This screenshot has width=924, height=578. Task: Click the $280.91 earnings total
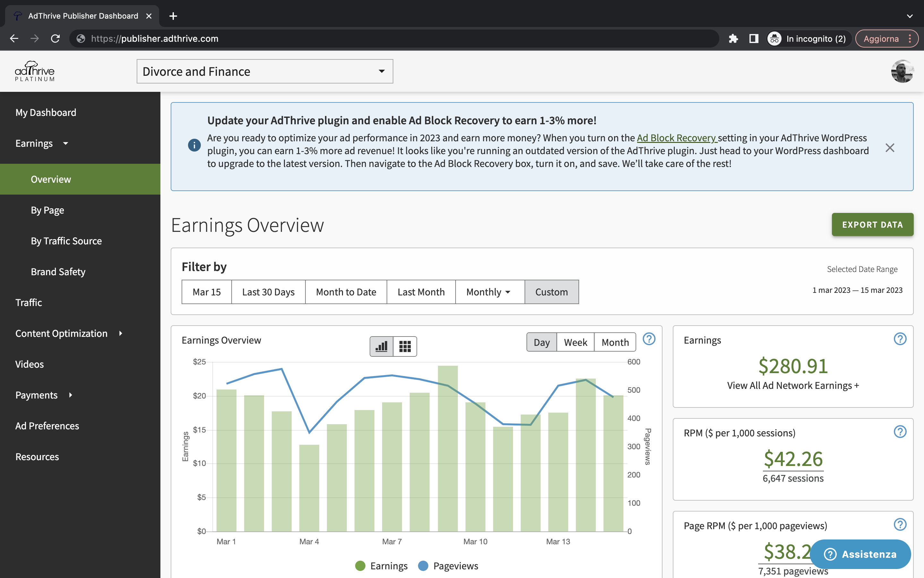[793, 366]
